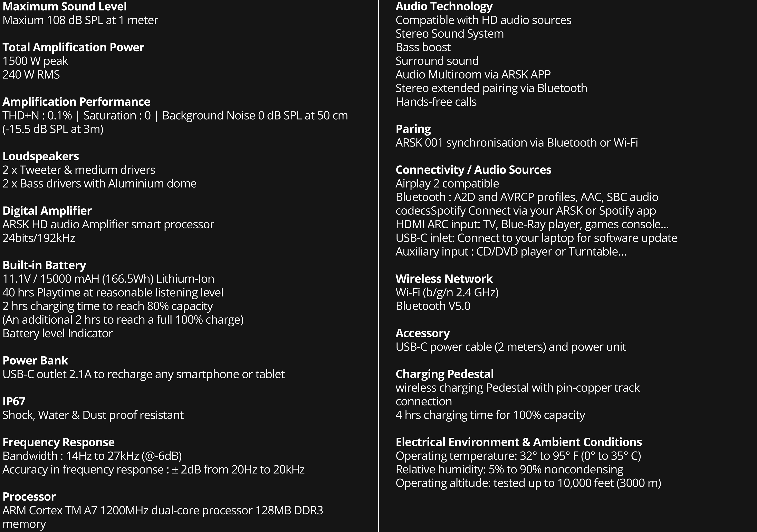Click the Digital Amplifier heading
757x532 pixels.
pos(47,211)
